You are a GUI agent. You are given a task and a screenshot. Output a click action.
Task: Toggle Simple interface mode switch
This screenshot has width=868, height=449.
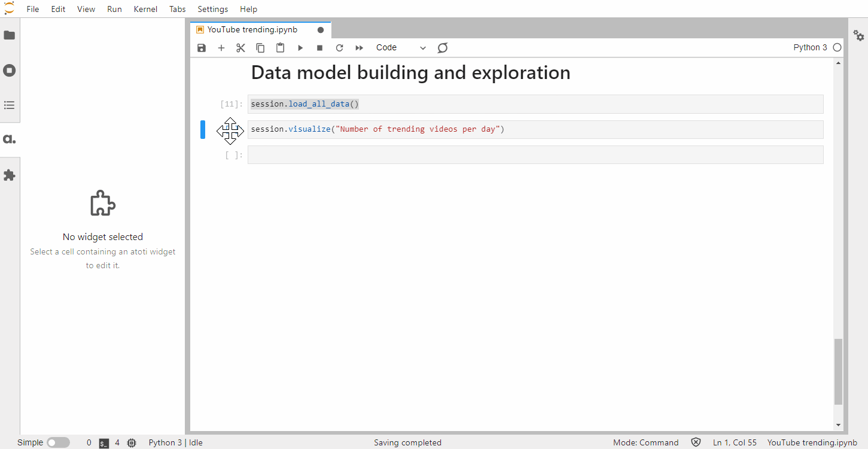[59, 442]
